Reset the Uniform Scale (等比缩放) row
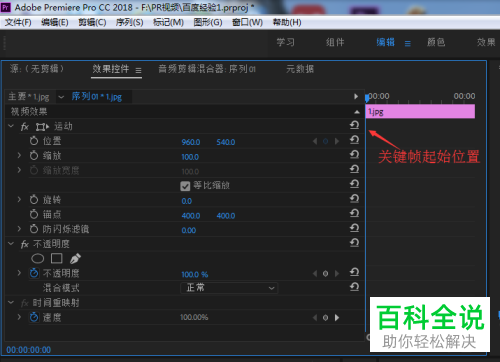500x362 pixels. 354,184
